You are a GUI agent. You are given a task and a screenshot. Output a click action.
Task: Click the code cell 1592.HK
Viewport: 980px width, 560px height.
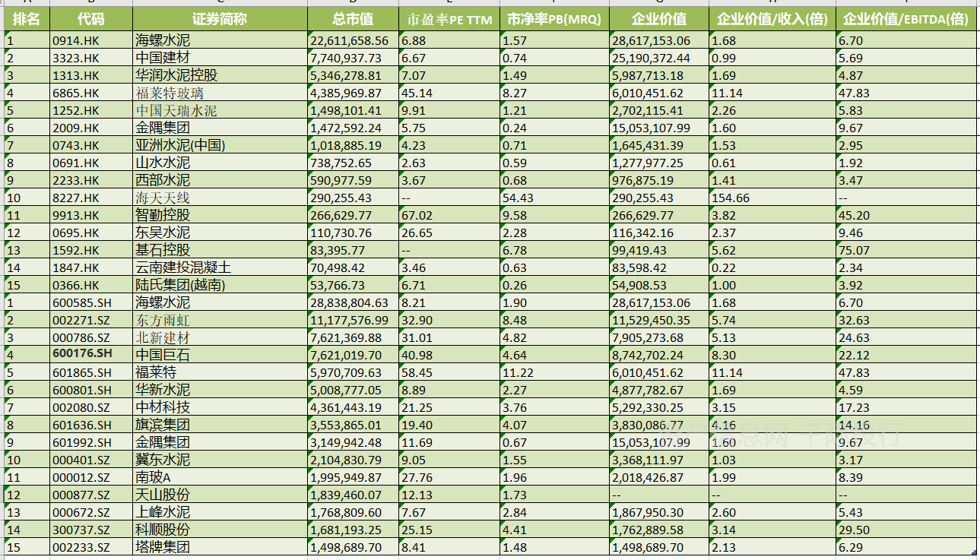point(91,251)
